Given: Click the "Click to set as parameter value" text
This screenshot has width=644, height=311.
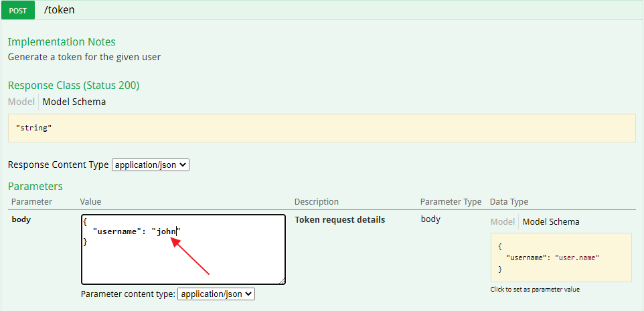Looking at the screenshot, I should click(x=535, y=290).
